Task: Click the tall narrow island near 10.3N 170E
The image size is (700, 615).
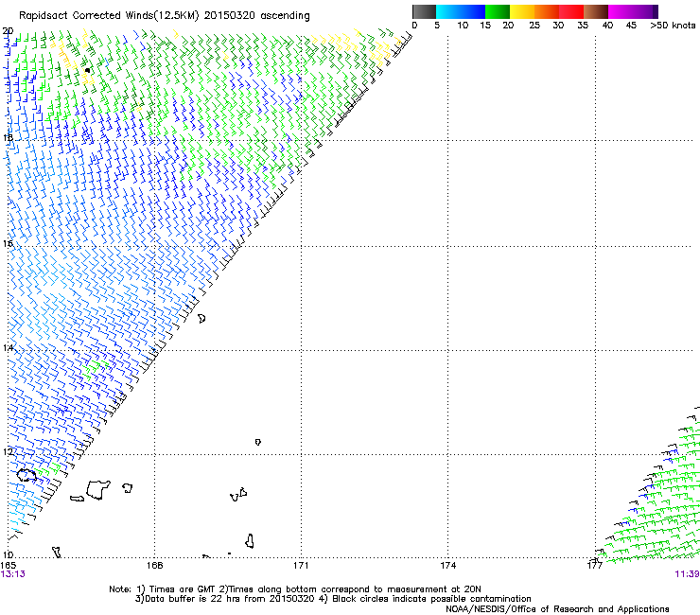Action: (x=250, y=541)
